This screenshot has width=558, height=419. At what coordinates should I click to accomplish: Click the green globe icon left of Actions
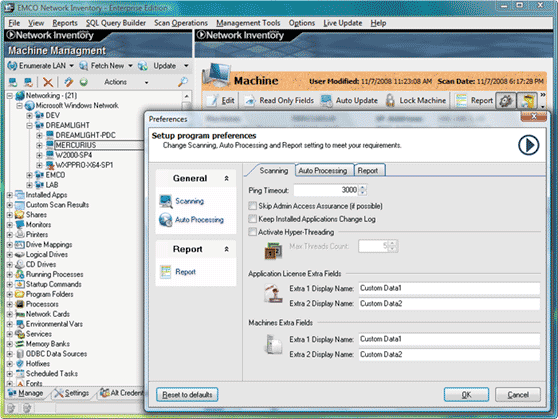[x=84, y=82]
